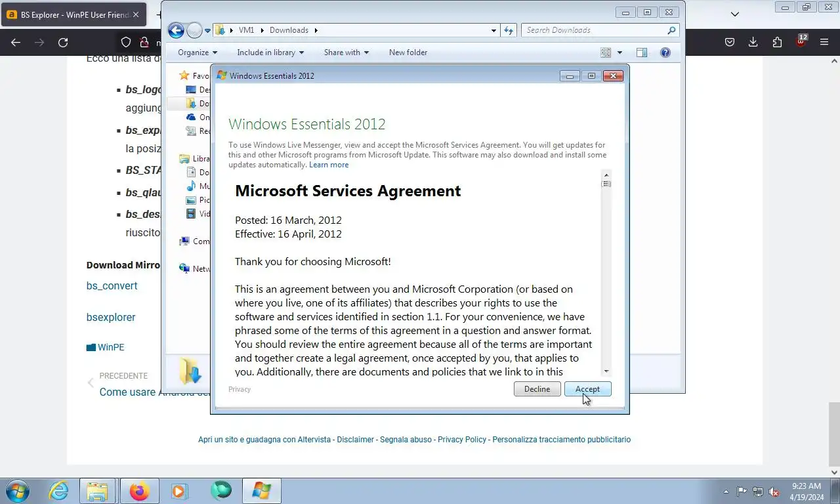Select the Videos library icon
This screenshot has height=504, width=840.
pos(191,214)
